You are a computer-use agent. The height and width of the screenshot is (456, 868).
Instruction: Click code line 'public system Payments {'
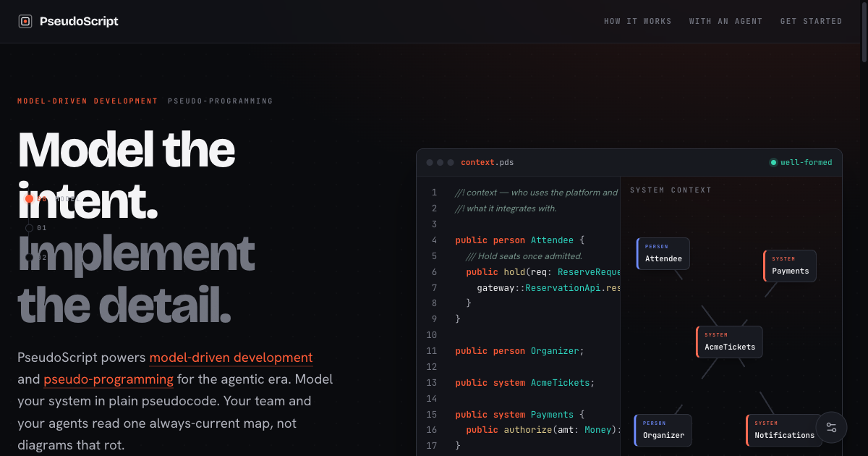(x=519, y=415)
